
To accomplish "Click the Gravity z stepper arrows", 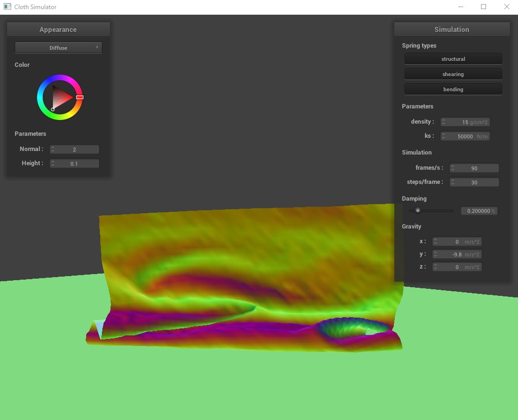I will coord(435,267).
